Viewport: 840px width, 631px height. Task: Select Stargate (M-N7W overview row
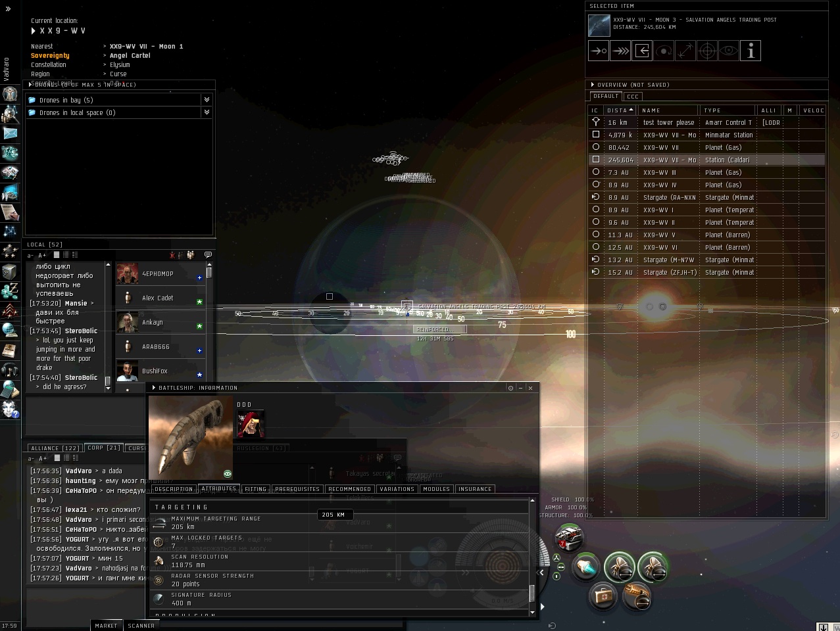pos(706,260)
